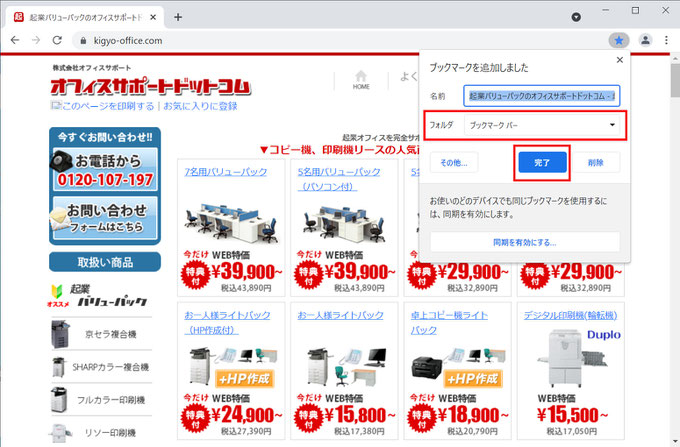This screenshot has height=447, width=680.
Task: Click the 起業バリューパック sidebar logo
Action: [x=99, y=296]
